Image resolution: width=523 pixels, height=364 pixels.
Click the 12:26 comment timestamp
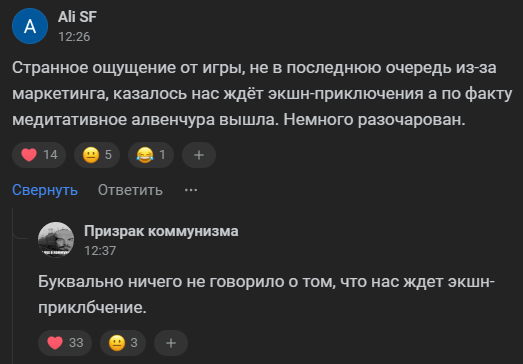coord(74,37)
